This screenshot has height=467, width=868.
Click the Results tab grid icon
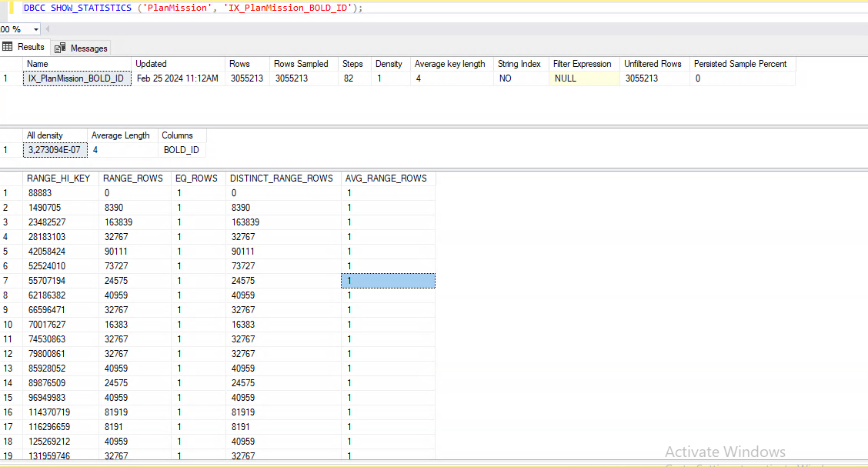7,46
